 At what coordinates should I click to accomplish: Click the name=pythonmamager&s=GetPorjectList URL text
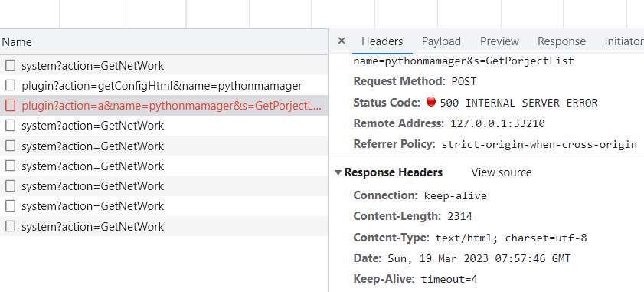coord(464,61)
